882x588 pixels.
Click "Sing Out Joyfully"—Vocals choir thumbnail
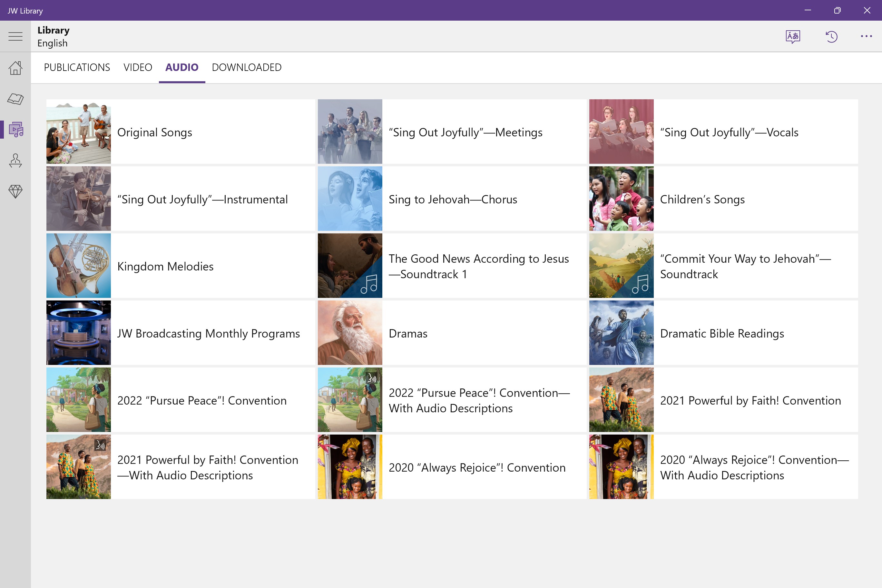coord(622,132)
